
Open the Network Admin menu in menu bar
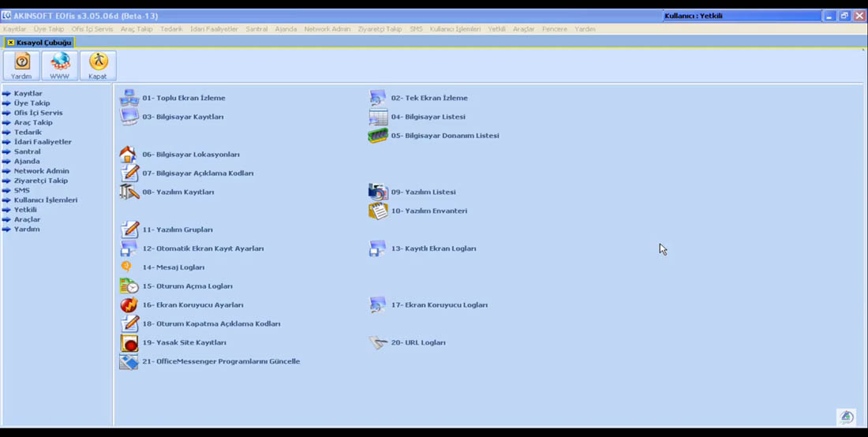(x=327, y=28)
